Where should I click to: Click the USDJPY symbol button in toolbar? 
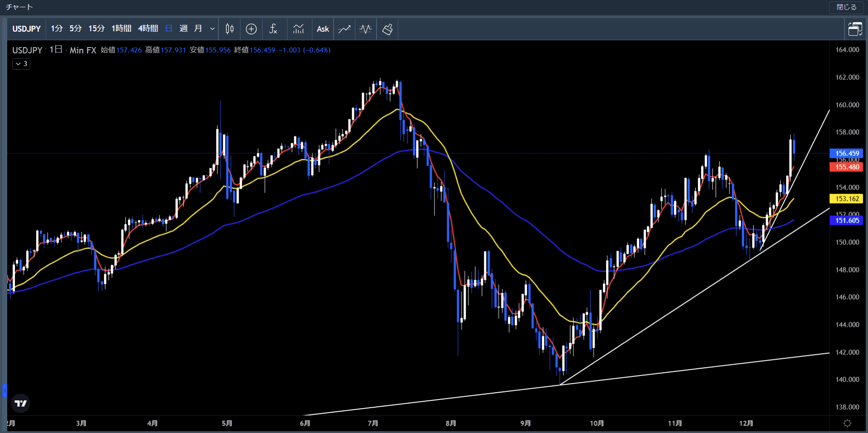coord(27,29)
